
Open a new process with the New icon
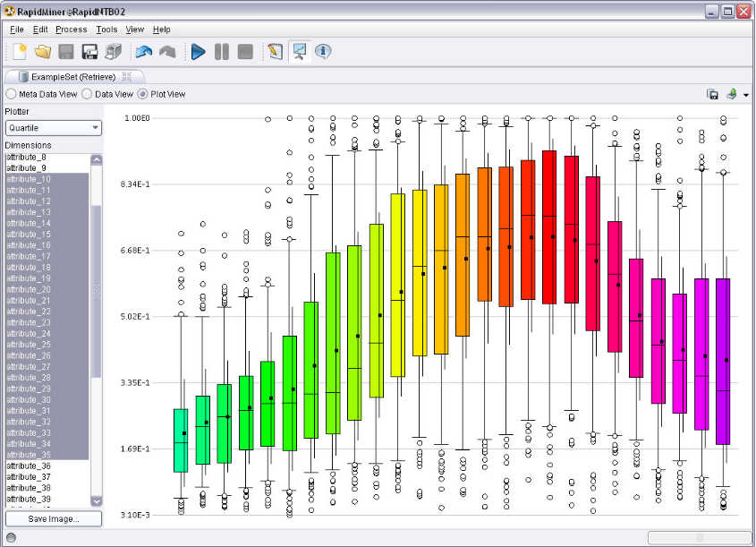19,51
